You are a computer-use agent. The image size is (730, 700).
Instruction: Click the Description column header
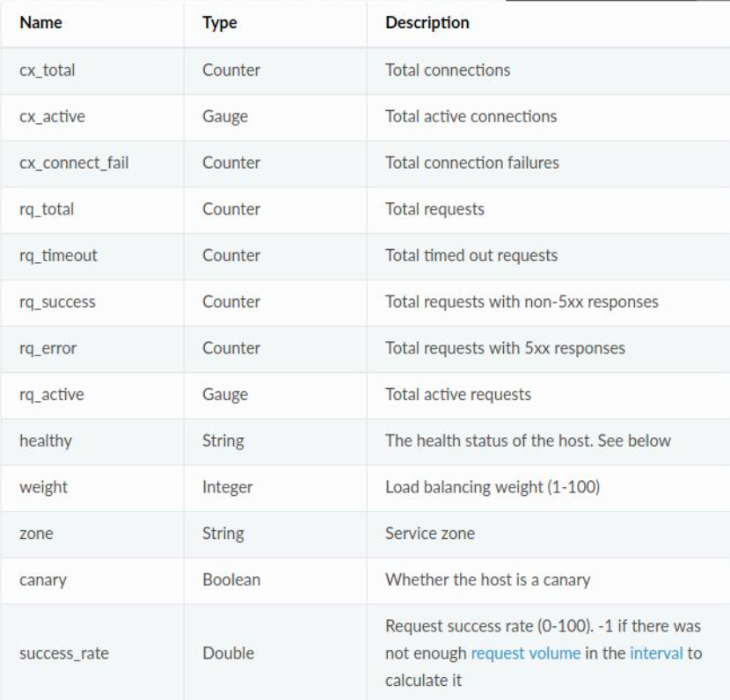pos(427,23)
